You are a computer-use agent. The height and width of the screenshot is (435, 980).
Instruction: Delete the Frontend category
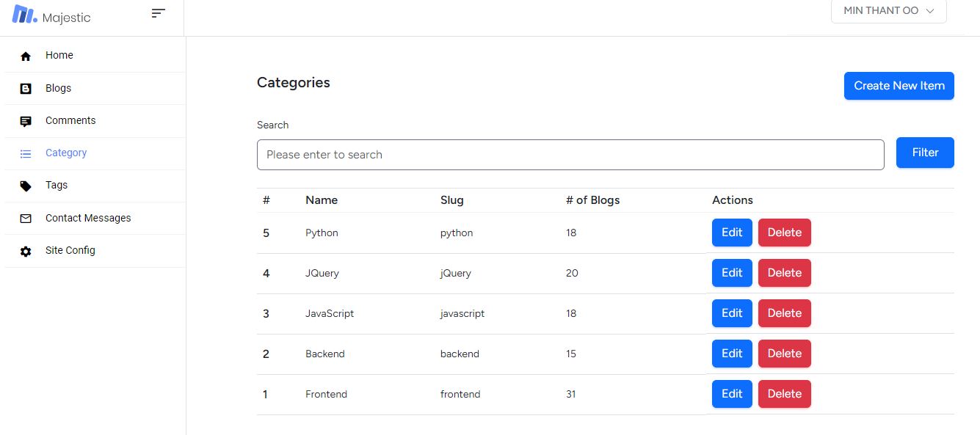click(784, 394)
